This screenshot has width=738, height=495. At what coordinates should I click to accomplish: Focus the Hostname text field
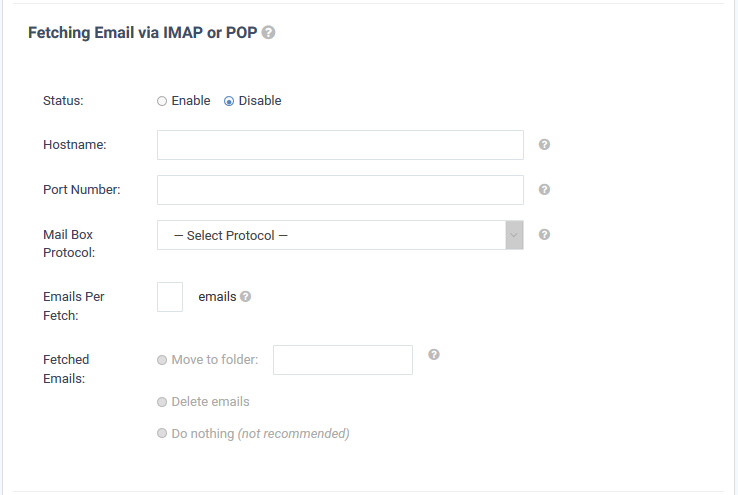tap(340, 145)
